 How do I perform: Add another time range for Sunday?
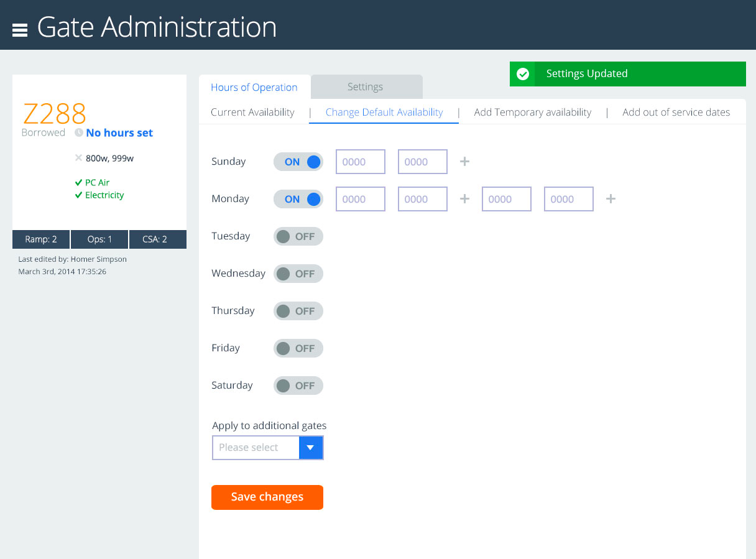464,162
